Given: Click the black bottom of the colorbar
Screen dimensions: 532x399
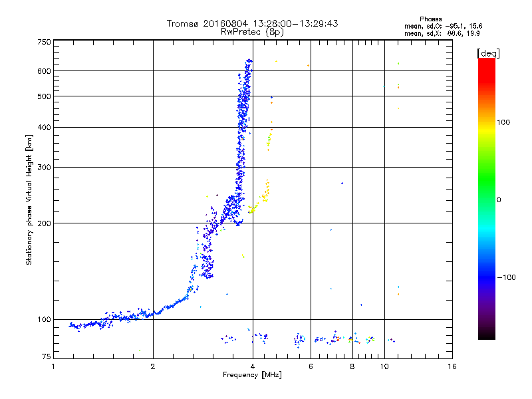Looking at the screenshot, I should tap(487, 334).
